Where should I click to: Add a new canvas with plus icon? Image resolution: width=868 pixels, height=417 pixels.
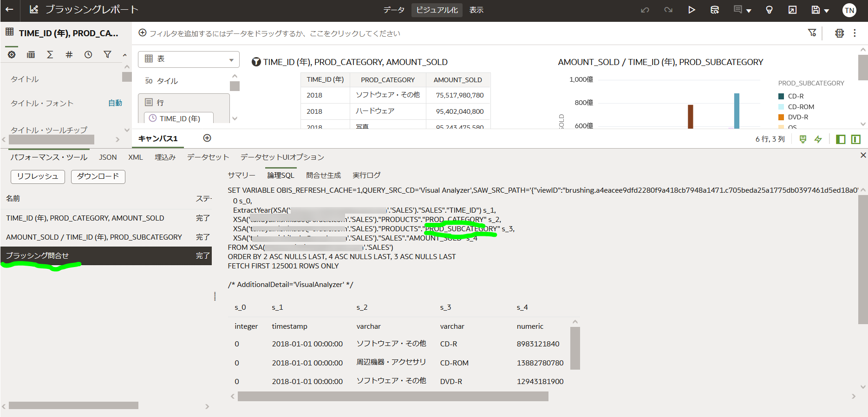click(207, 138)
